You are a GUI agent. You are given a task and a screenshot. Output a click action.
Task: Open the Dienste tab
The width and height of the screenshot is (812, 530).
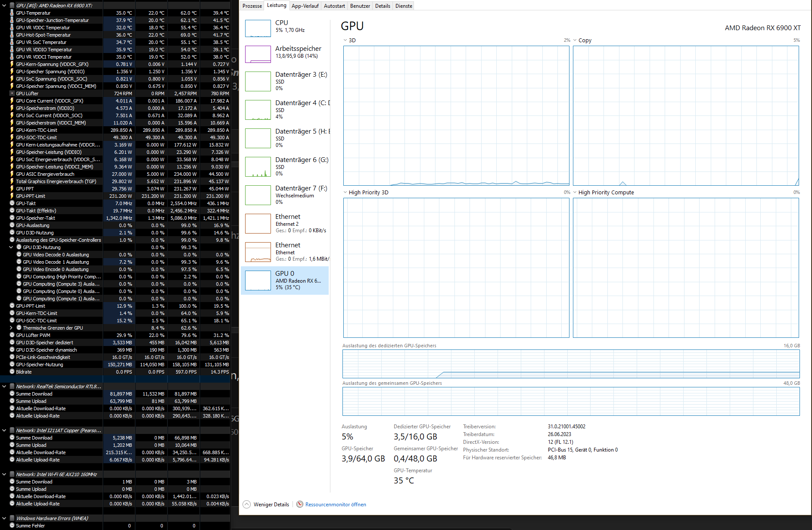[x=404, y=6]
